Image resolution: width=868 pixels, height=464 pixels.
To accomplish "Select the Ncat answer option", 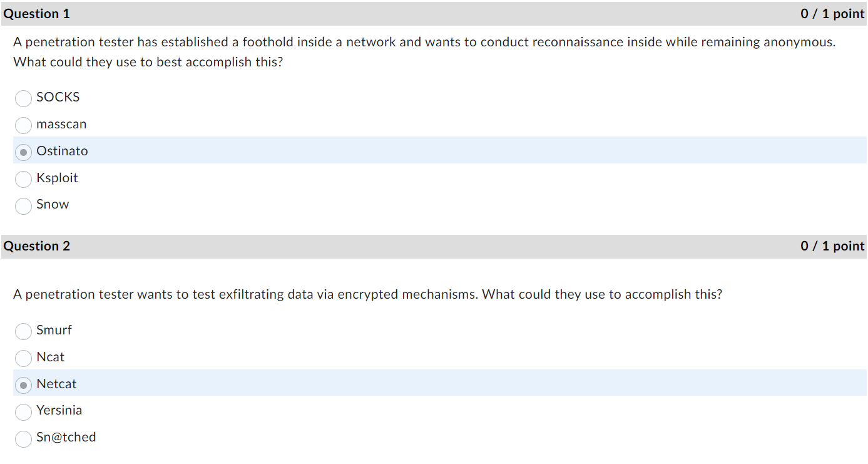I will point(23,358).
